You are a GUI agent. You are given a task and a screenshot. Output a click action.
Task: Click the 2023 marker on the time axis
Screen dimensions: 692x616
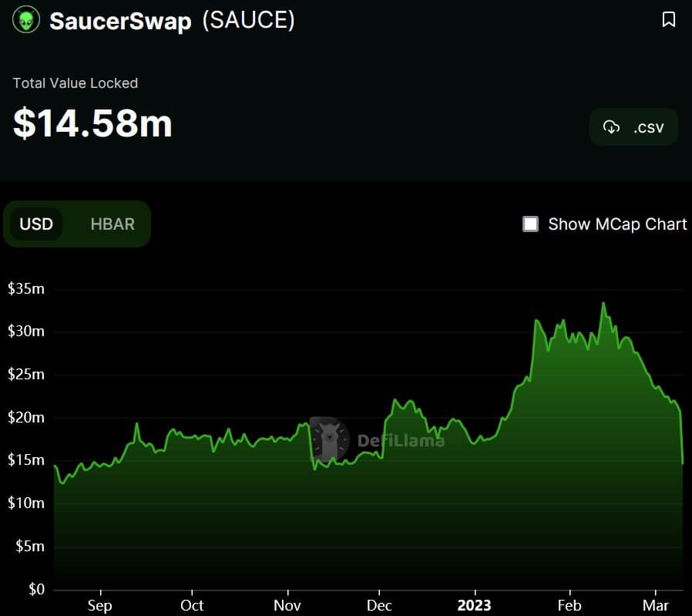point(472,605)
